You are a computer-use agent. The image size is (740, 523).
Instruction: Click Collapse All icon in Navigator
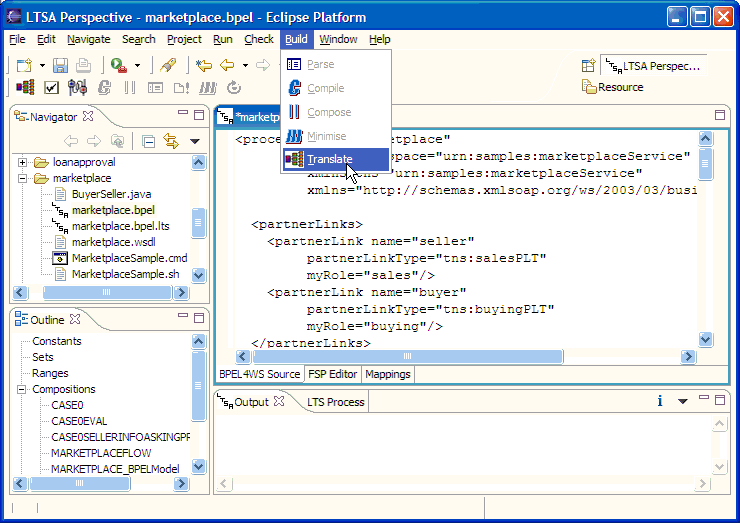(x=147, y=142)
